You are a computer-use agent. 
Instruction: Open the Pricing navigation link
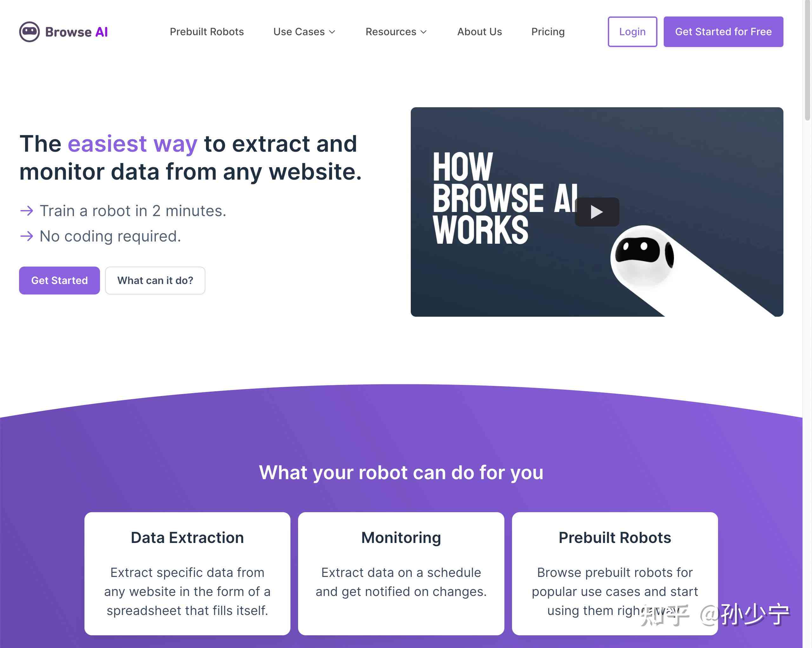548,32
